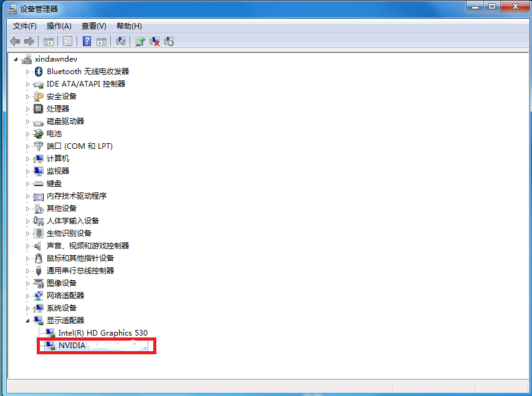The width and height of the screenshot is (532, 396).
Task: Select Intel(R) HD Graphics 530 device
Action: tap(103, 333)
